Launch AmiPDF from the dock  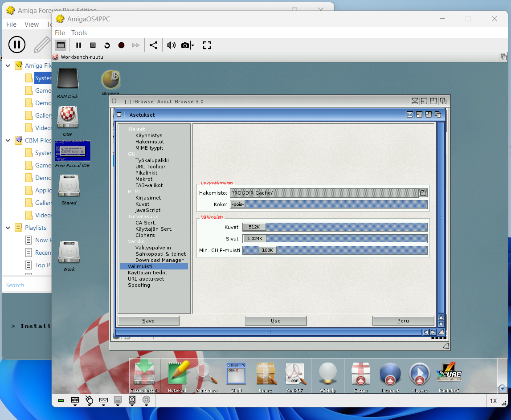(x=295, y=376)
